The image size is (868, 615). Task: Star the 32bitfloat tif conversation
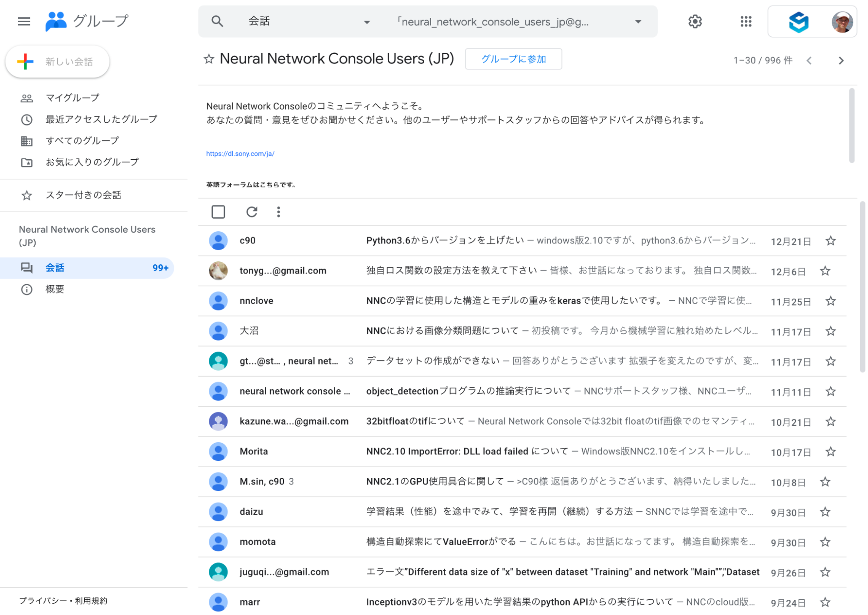831,421
